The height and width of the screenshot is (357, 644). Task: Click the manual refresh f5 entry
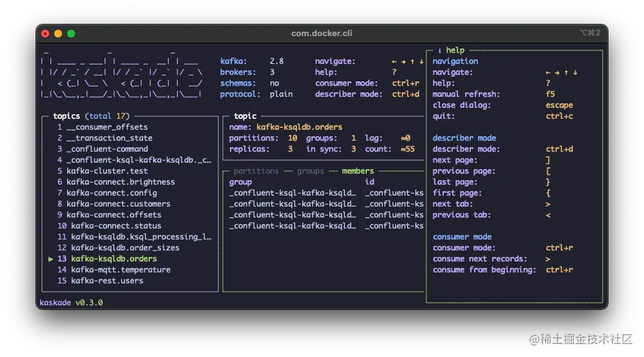coord(493,94)
